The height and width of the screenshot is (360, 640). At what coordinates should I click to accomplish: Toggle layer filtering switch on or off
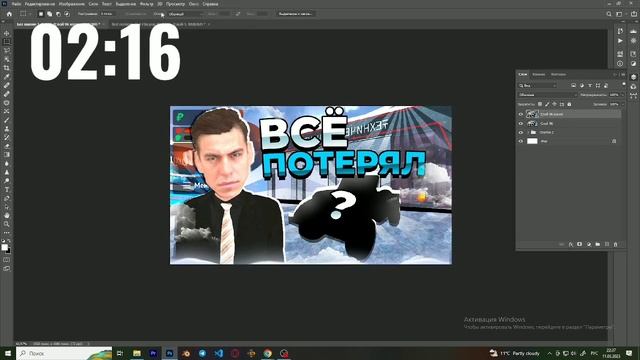point(623,84)
